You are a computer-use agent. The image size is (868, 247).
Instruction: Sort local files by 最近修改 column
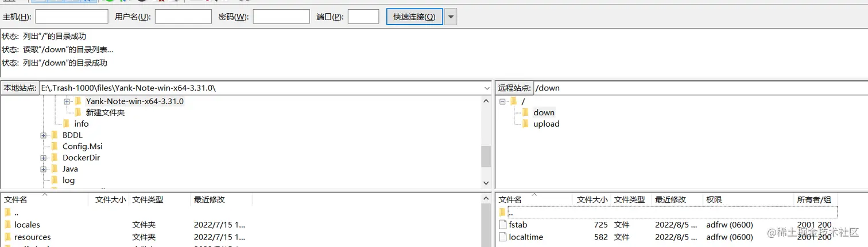(x=221, y=199)
